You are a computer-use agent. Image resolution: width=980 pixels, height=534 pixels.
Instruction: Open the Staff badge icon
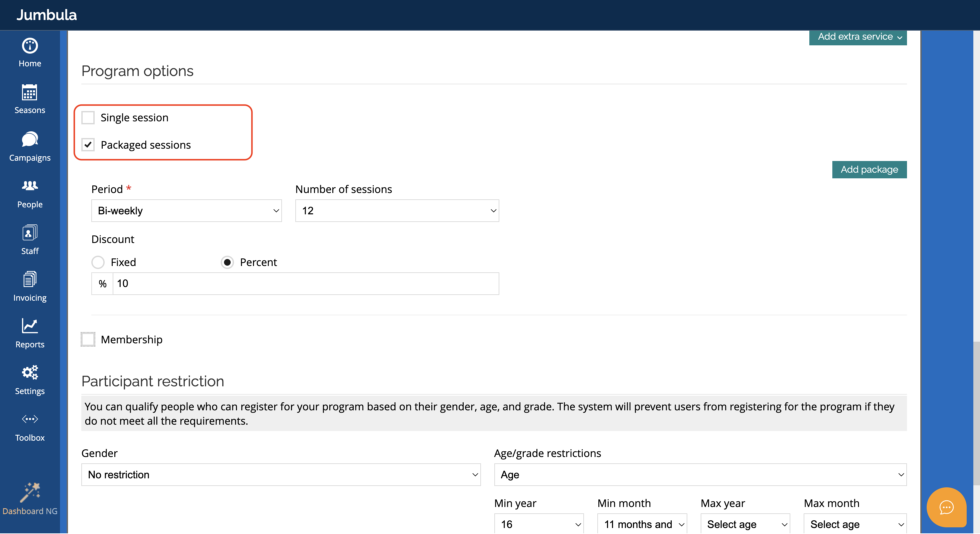pyautogui.click(x=30, y=233)
